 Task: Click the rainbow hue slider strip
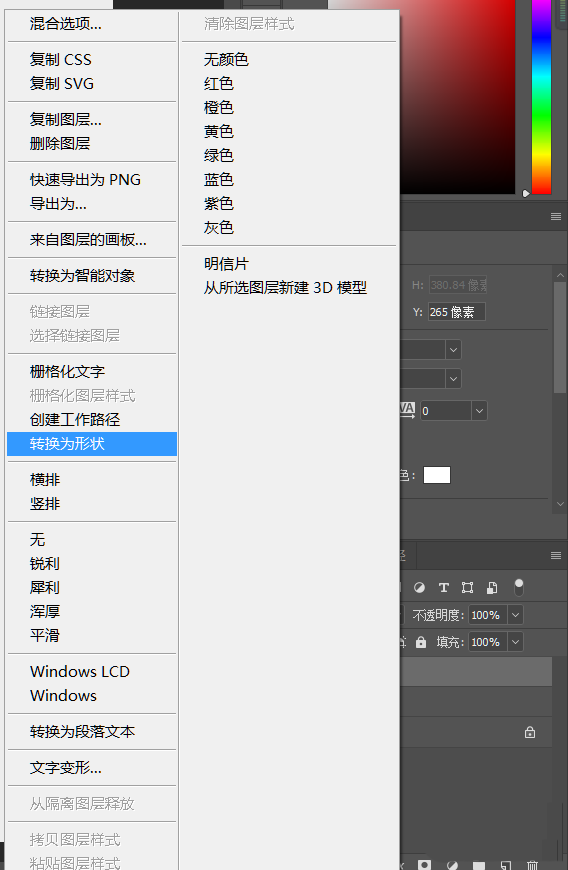coord(541,97)
